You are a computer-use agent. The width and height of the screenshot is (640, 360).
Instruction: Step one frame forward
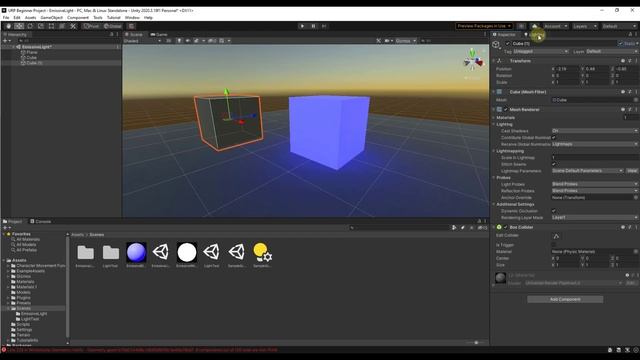click(324, 26)
